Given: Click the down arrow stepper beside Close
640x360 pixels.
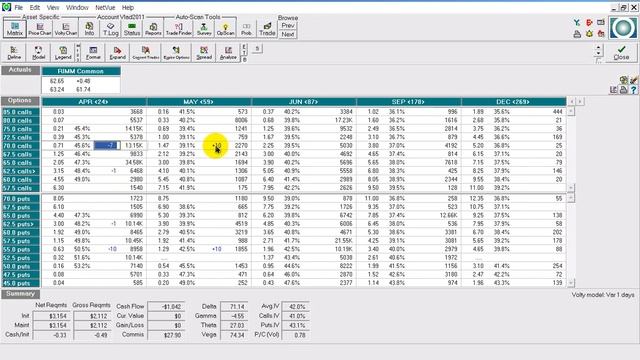Looking at the screenshot, I should (598, 54).
